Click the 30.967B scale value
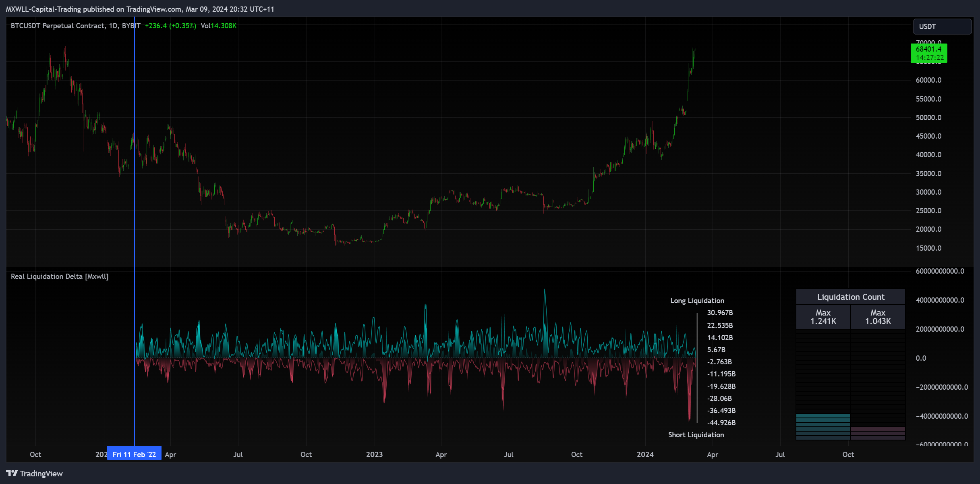The width and height of the screenshot is (980, 484). point(720,313)
